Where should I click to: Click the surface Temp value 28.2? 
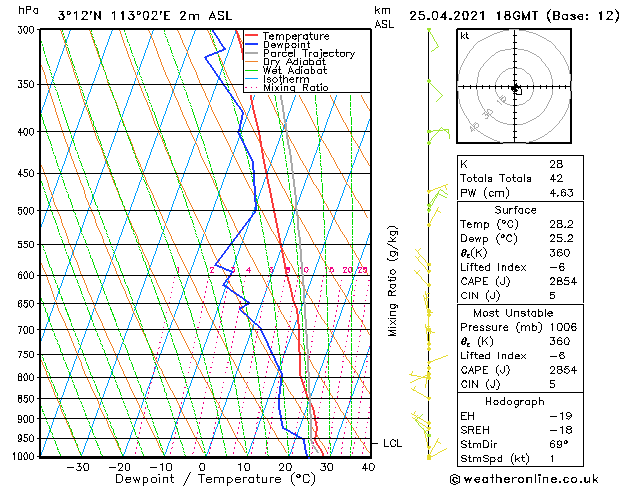(x=562, y=224)
